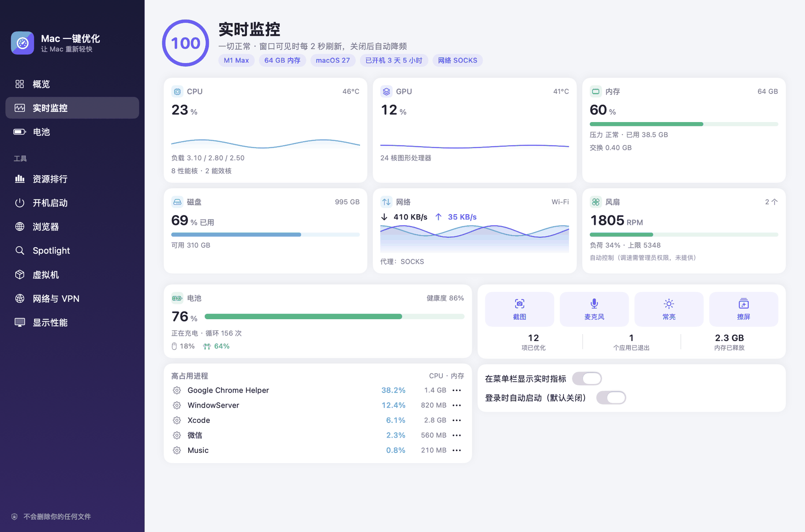Click 不会删除你的任何文件 footer text
The image size is (805, 532).
[x=57, y=516]
